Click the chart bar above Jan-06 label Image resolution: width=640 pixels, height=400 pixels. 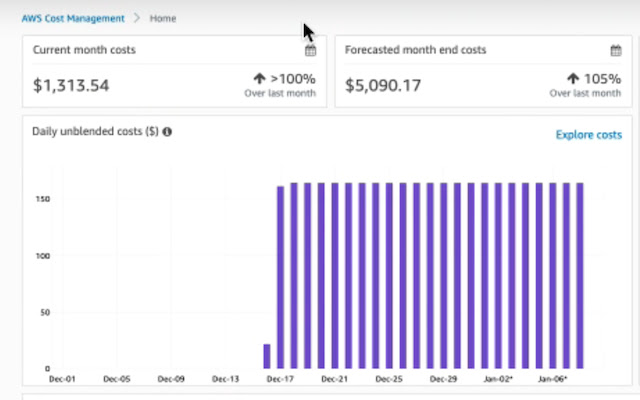click(553, 276)
